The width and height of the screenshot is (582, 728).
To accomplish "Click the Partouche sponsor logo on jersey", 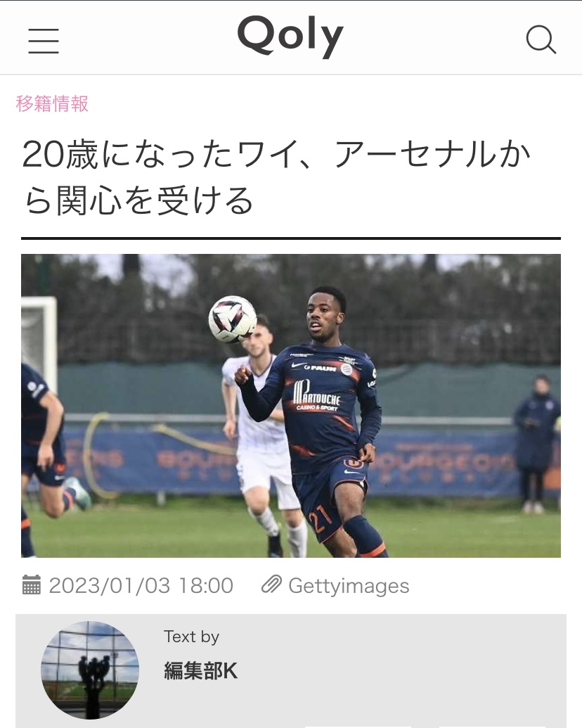I will (317, 395).
